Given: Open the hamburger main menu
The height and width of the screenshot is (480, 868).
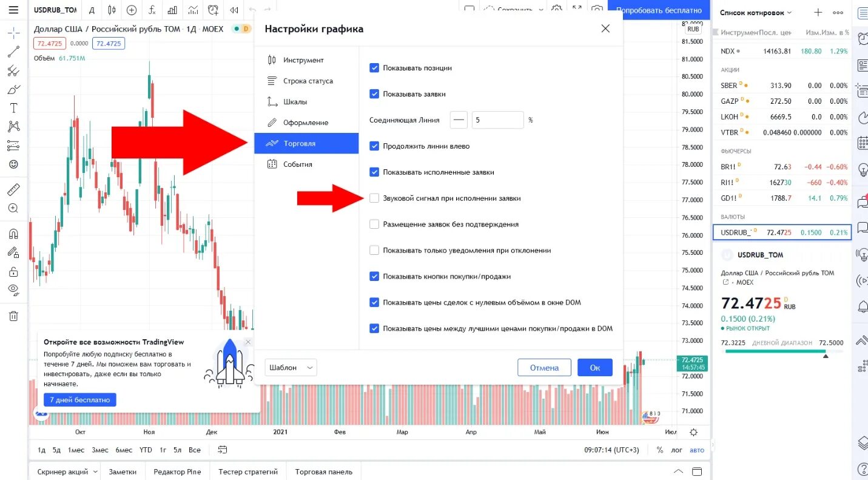Looking at the screenshot, I should (x=13, y=10).
